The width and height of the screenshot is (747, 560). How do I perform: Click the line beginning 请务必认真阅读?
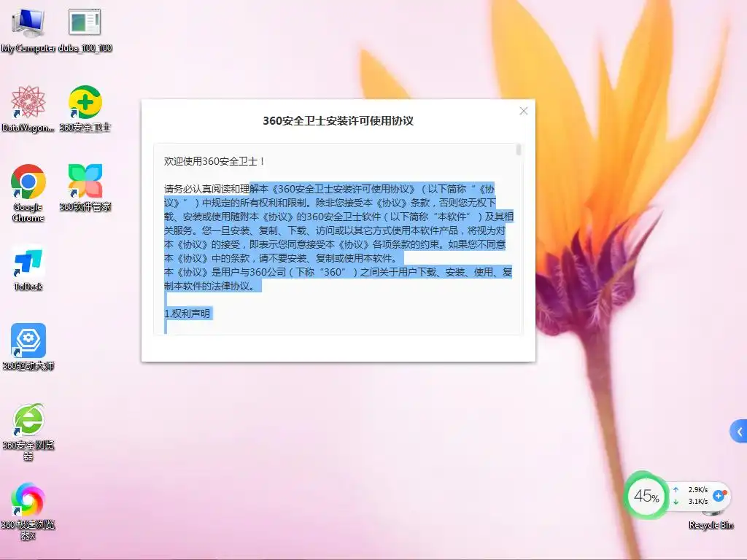329,189
